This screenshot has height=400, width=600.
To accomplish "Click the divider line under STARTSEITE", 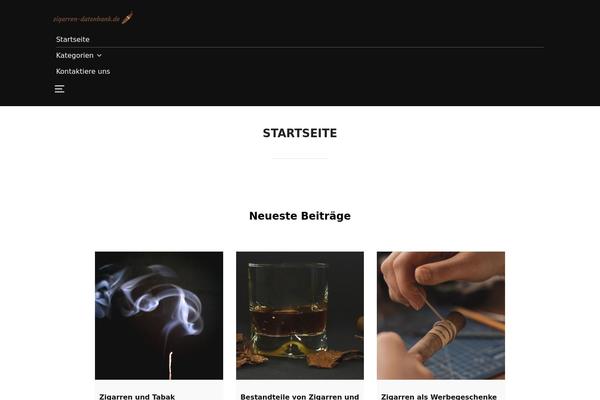I will tap(300, 158).
